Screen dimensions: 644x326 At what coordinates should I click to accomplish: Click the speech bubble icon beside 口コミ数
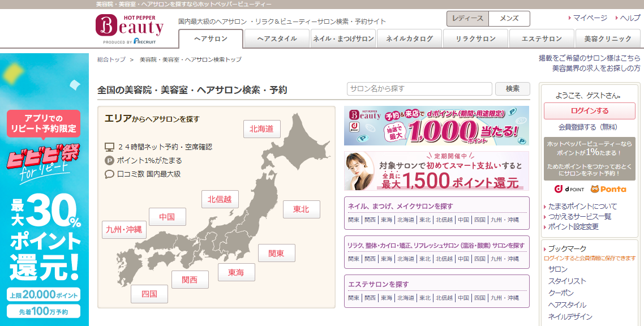(109, 174)
